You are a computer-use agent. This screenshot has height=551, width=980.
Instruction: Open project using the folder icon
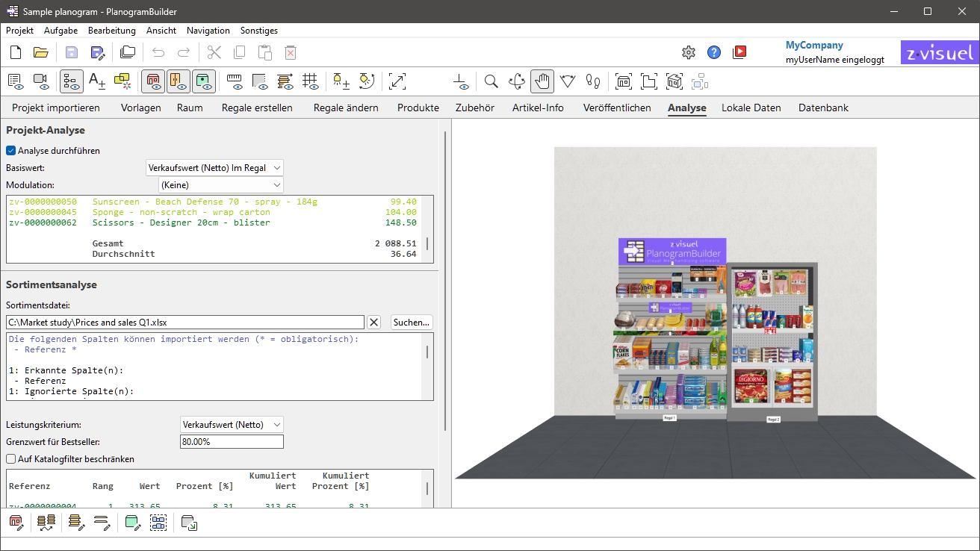41,52
